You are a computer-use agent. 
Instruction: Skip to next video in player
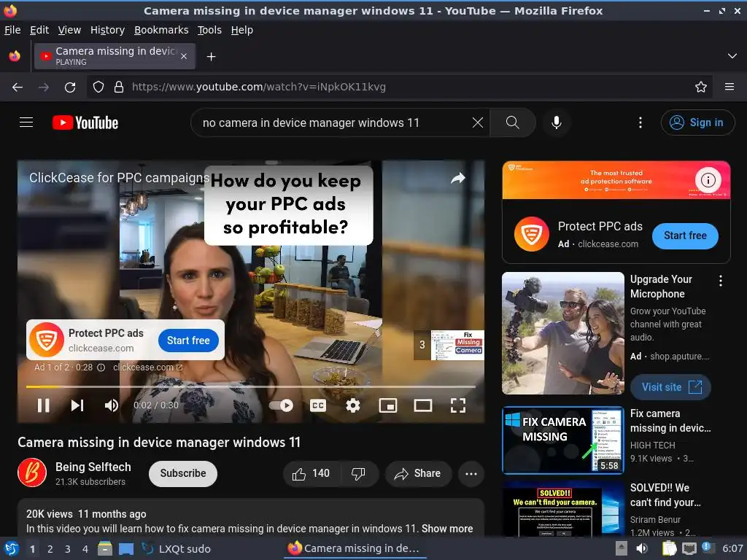77,405
